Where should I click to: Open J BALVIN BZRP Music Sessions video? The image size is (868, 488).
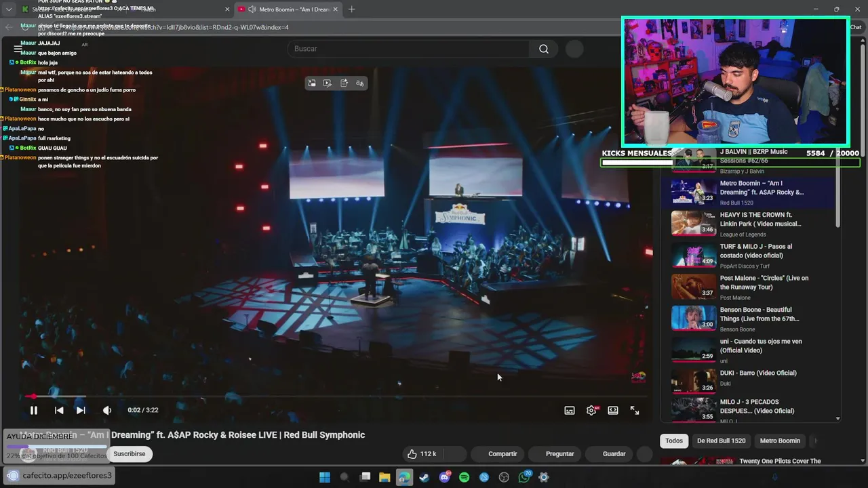[x=749, y=161]
